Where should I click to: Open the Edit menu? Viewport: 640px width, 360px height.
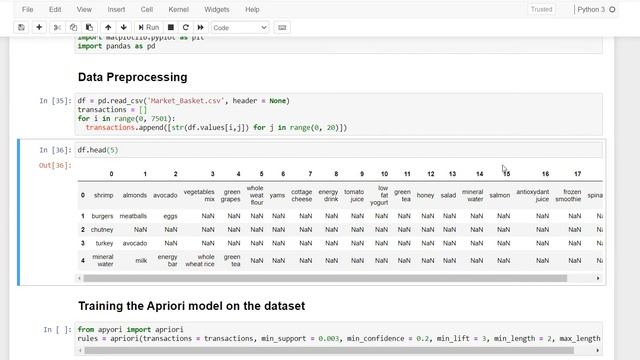55,9
